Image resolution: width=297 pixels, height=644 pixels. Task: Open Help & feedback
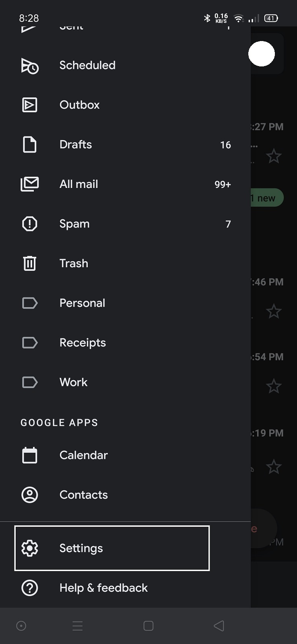point(103,588)
